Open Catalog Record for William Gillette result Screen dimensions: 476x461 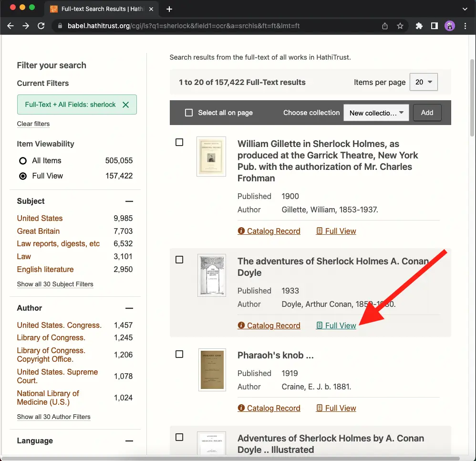[x=269, y=231]
